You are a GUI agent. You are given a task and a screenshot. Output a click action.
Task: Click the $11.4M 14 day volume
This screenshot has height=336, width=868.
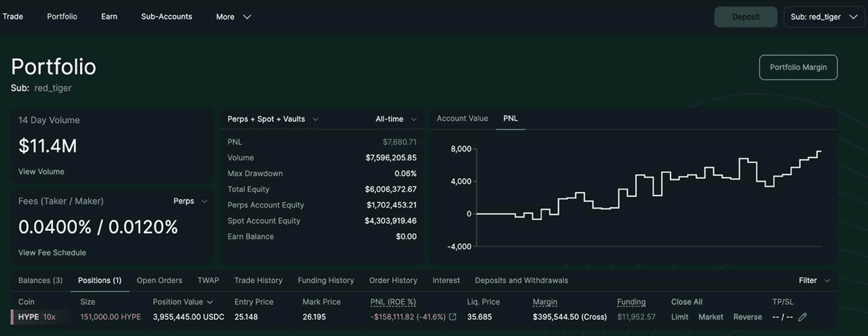[x=48, y=146]
